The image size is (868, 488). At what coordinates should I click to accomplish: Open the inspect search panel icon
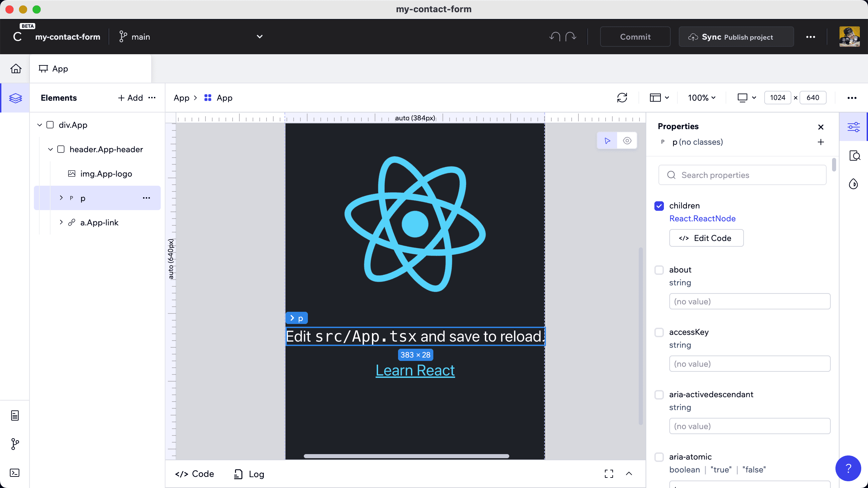tap(854, 156)
